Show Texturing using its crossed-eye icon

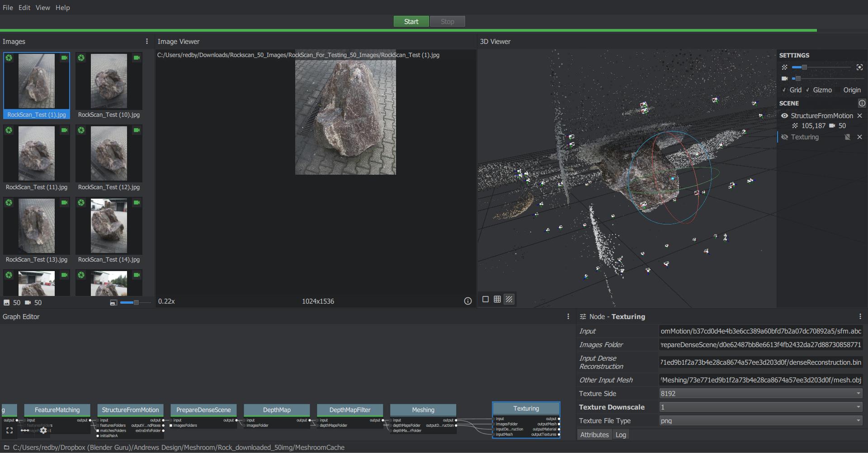[x=784, y=137]
